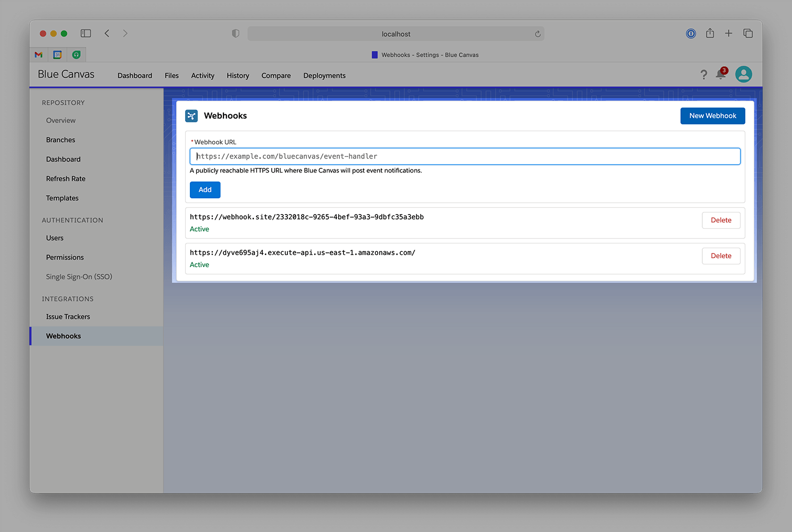The height and width of the screenshot is (532, 792).
Task: Focus the localhost address bar
Action: (396, 34)
